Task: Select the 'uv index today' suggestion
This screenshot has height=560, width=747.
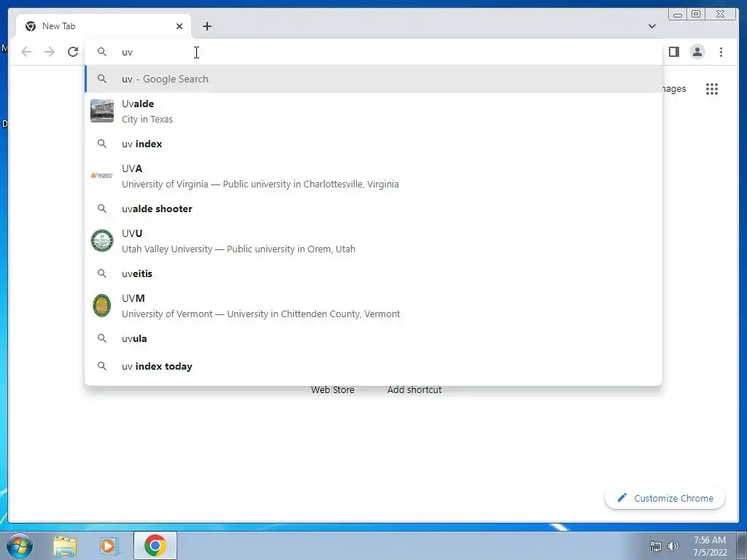Action: coord(373,366)
